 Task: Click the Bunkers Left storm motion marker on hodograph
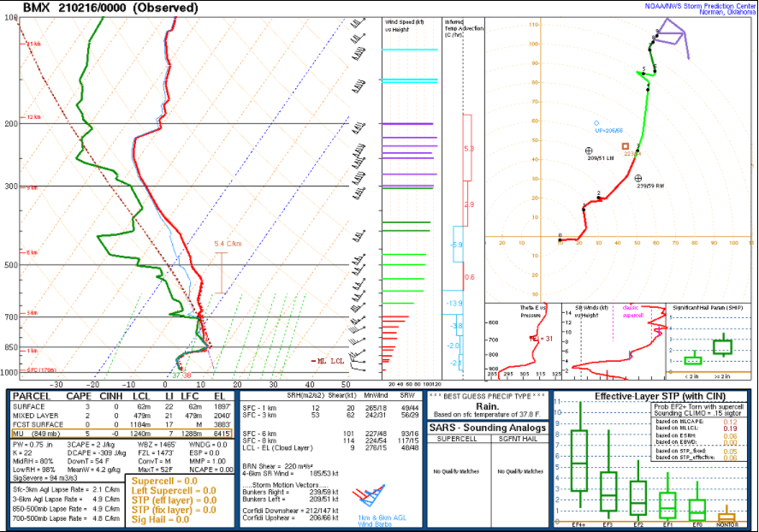pyautogui.click(x=589, y=151)
